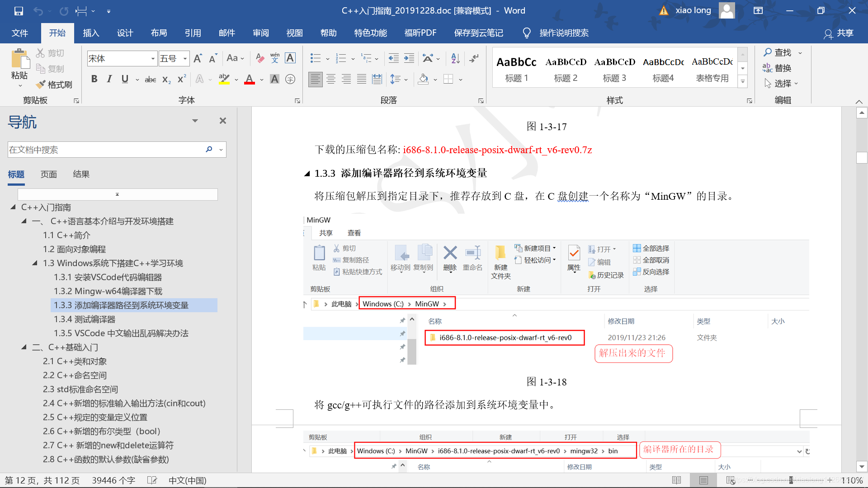Open the font name dropdown
The width and height of the screenshot is (868, 488).
(x=153, y=59)
